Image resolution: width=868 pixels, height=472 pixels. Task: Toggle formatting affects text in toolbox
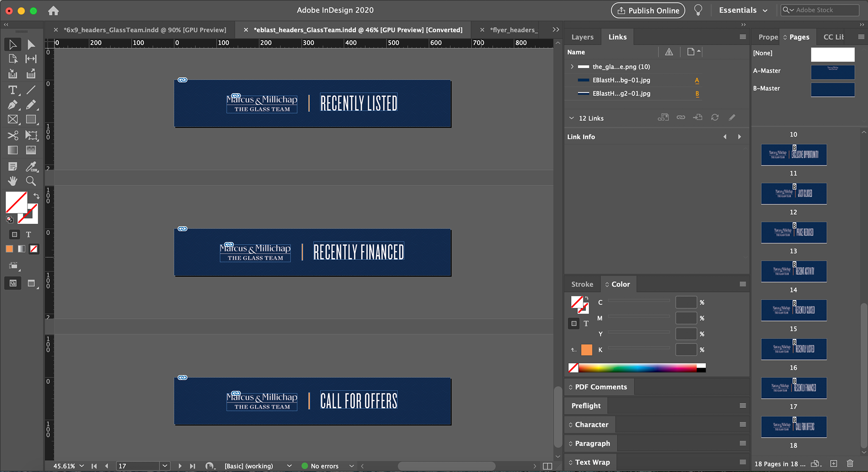(x=28, y=235)
